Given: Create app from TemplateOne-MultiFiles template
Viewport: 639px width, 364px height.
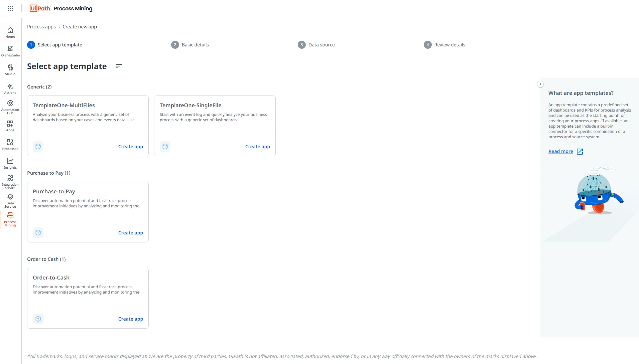Looking at the screenshot, I should tap(131, 147).
